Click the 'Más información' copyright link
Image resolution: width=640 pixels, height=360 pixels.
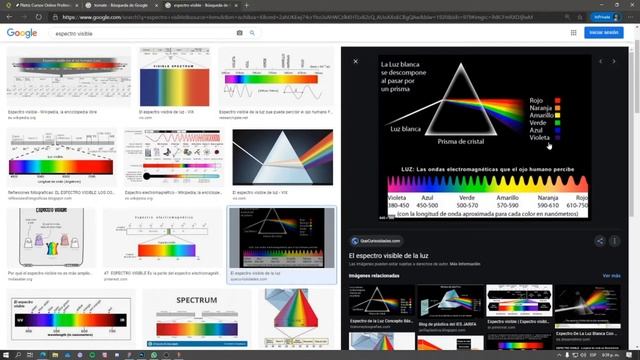pos(465,264)
